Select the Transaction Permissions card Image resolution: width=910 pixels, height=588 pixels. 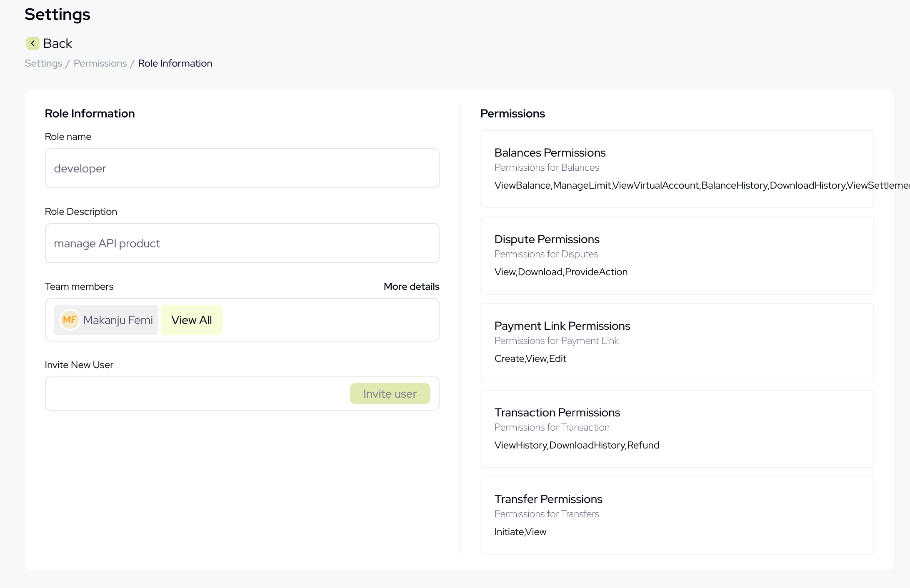point(677,429)
